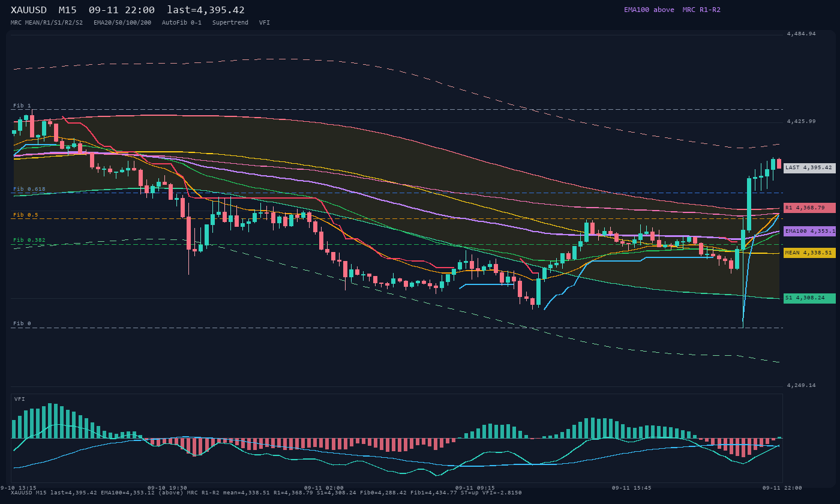840x504 pixels.
Task: Click the 4,249.14 price axis label
Action: click(x=802, y=385)
